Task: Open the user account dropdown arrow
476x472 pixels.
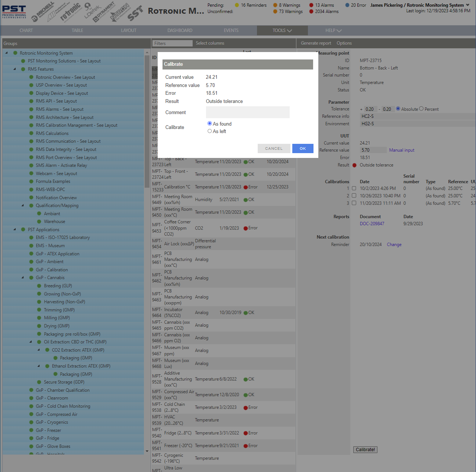Action: [x=468, y=5]
